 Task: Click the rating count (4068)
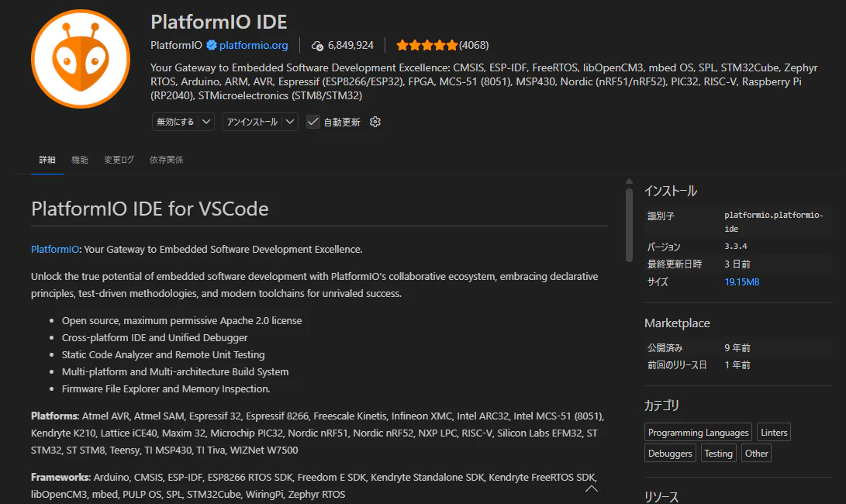pyautogui.click(x=474, y=45)
